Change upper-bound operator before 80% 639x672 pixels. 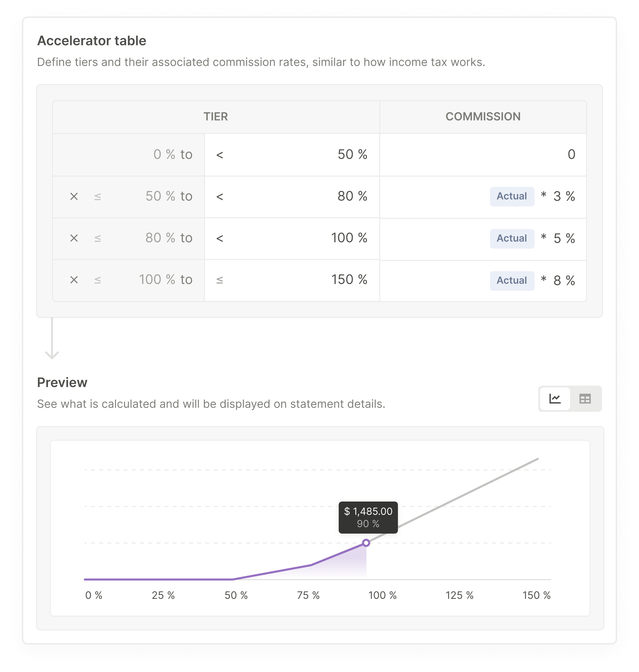click(220, 197)
